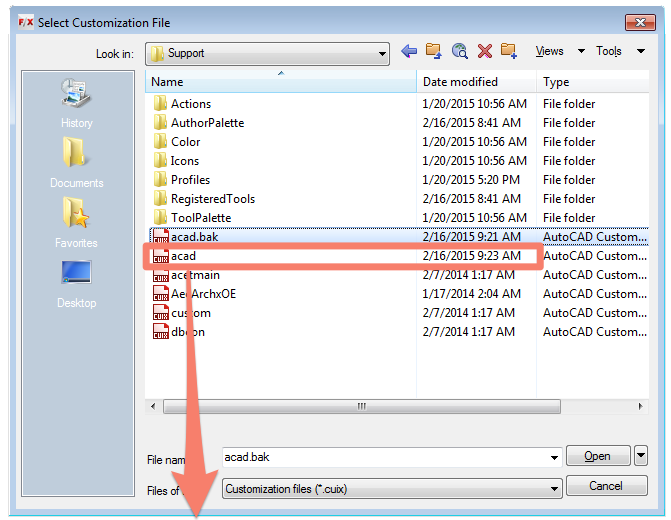The height and width of the screenshot is (520, 671).
Task: Select the RegisteredTools folder name
Action: 213,199
